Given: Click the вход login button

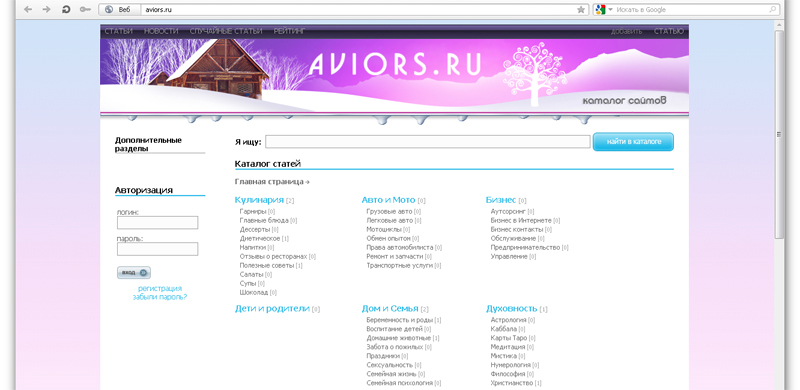Looking at the screenshot, I should [134, 273].
